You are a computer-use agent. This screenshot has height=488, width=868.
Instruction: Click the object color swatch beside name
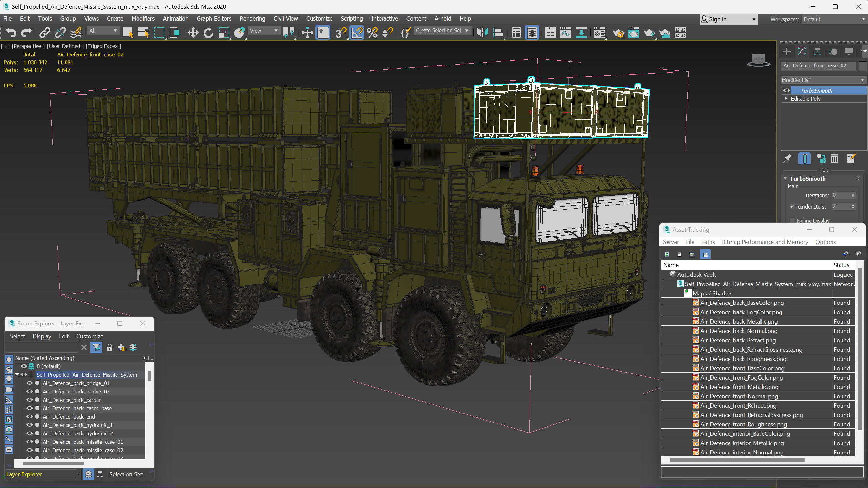[x=863, y=66]
